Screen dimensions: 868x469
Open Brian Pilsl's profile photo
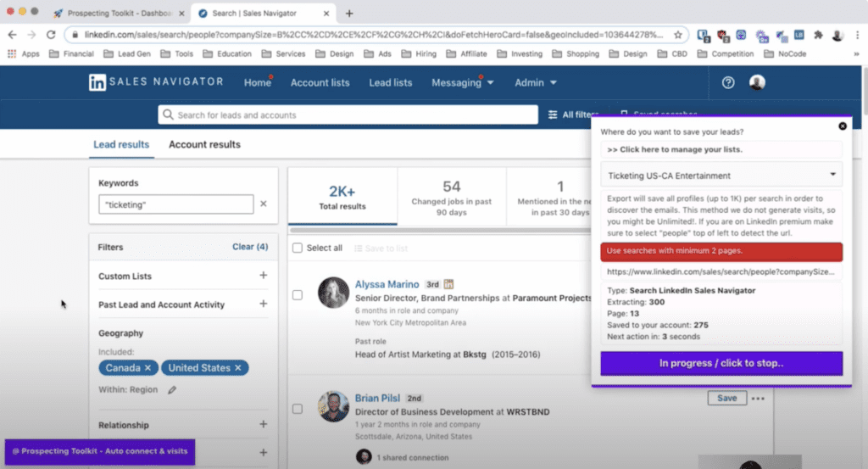coord(333,406)
